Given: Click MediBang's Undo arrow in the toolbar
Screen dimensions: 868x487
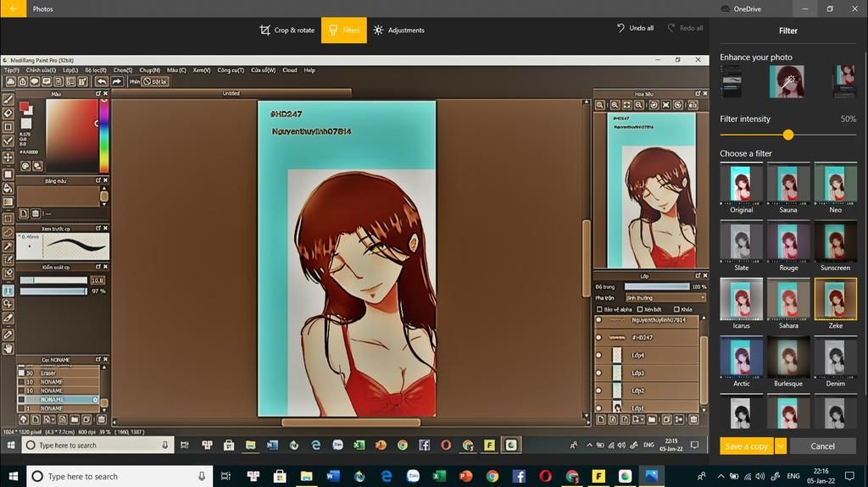Looking at the screenshot, I should (102, 81).
